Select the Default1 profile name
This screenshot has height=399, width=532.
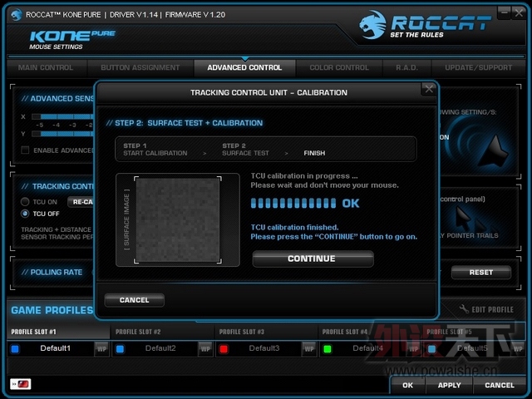[x=56, y=348]
